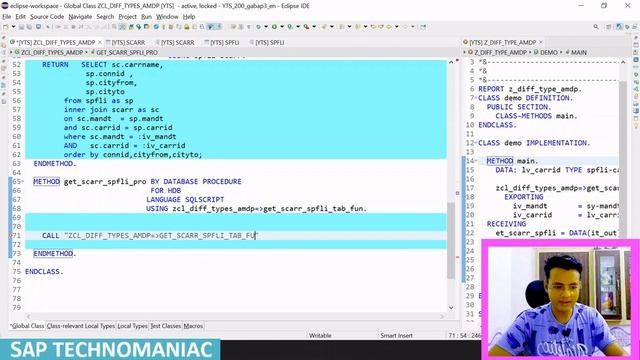Click the yellow lock icon in toolbar
640x360 pixels.
click(x=186, y=27)
